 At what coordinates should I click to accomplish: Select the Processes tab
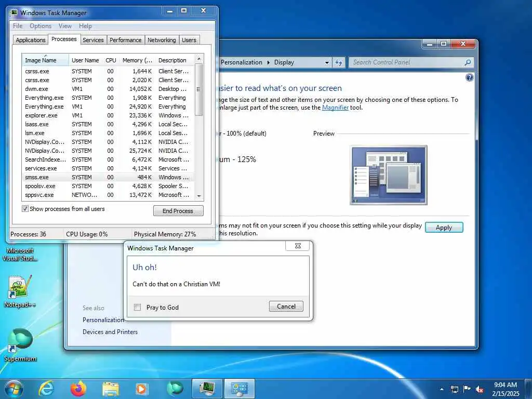[64, 39]
